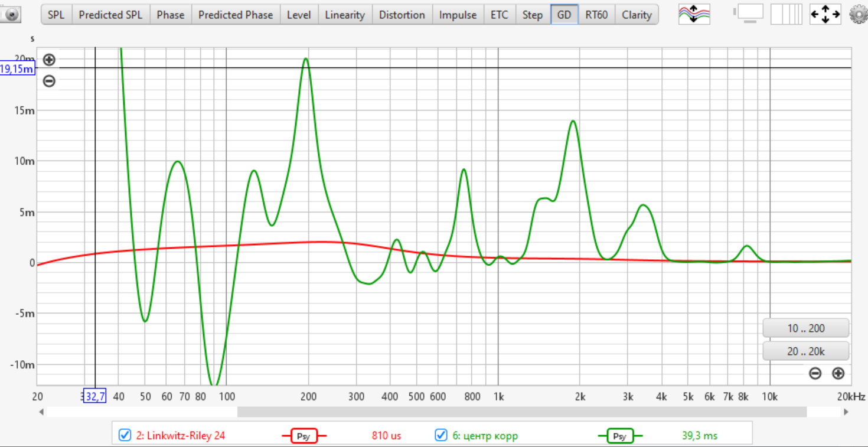Uncheck the Linkwitz-Riley 24 trace checkbox
Image resolution: width=868 pixels, height=447 pixels.
(x=125, y=436)
